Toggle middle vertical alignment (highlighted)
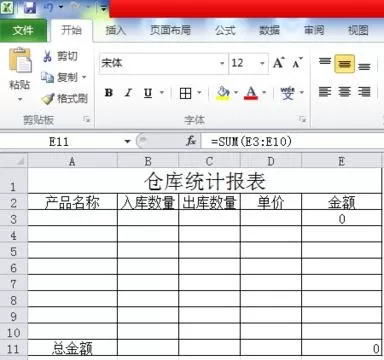 tap(344, 63)
